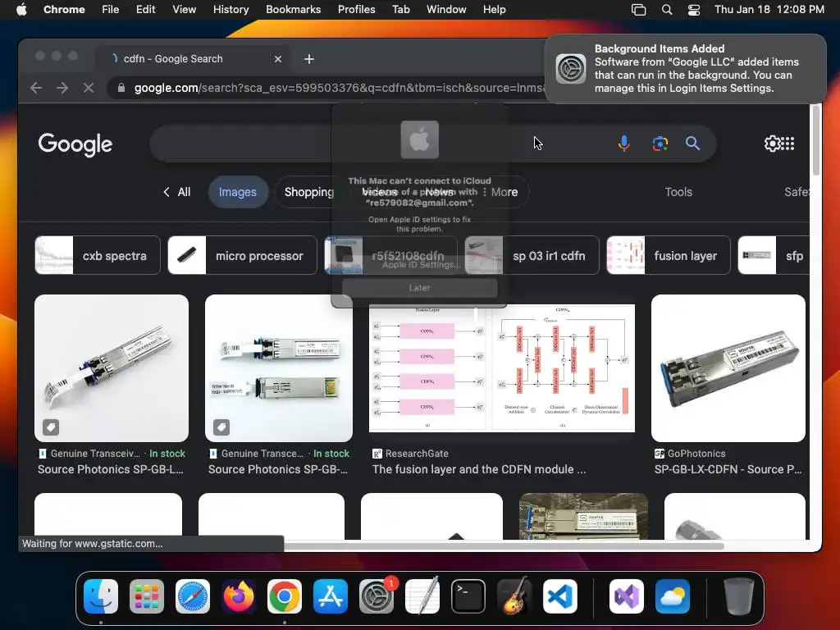This screenshot has width=840, height=630.
Task: Open the ResearchGate source link
Action: coord(411,453)
